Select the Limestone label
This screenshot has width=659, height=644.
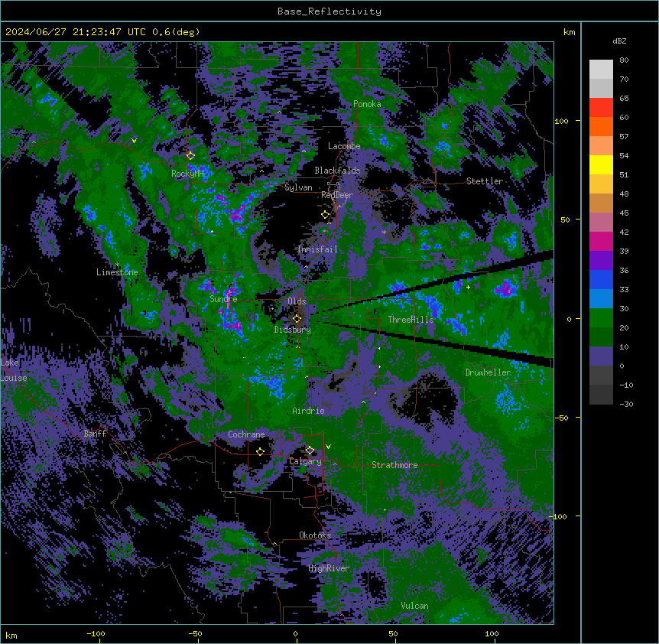click(x=117, y=272)
